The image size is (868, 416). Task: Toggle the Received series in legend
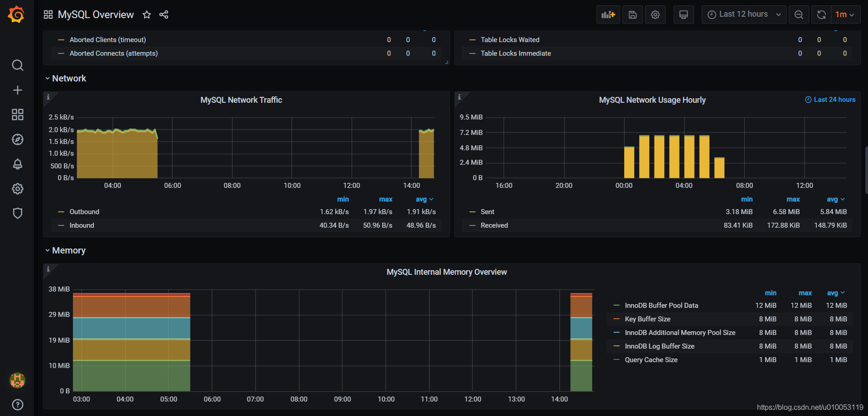coord(494,225)
